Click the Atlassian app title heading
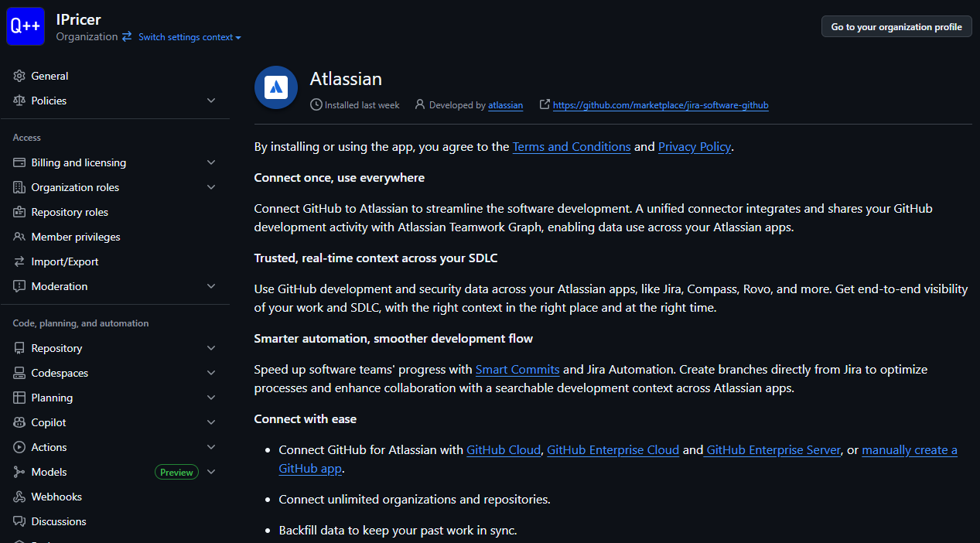The width and height of the screenshot is (980, 543). (346, 79)
